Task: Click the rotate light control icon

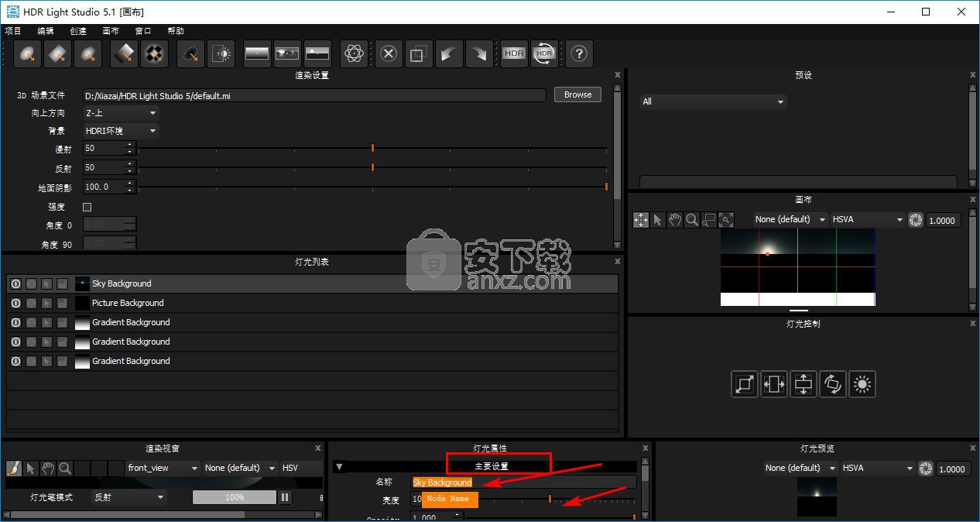Action: pos(833,383)
